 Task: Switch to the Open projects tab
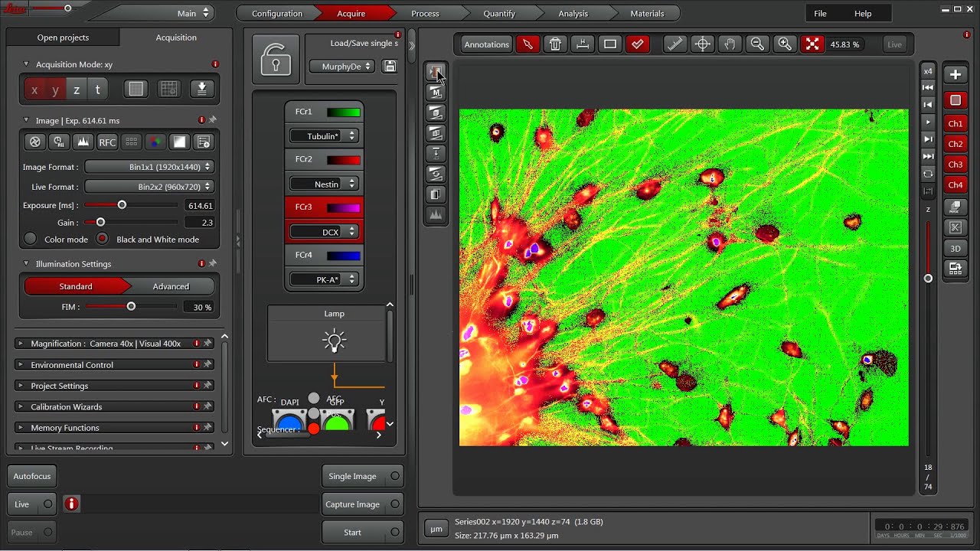63,37
